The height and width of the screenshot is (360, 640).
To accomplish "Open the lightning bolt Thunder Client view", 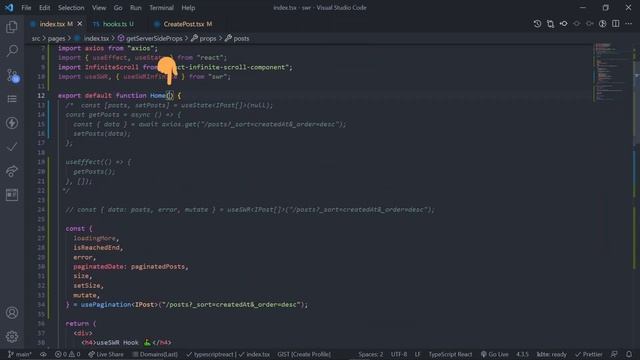I will pyautogui.click(x=12, y=123).
